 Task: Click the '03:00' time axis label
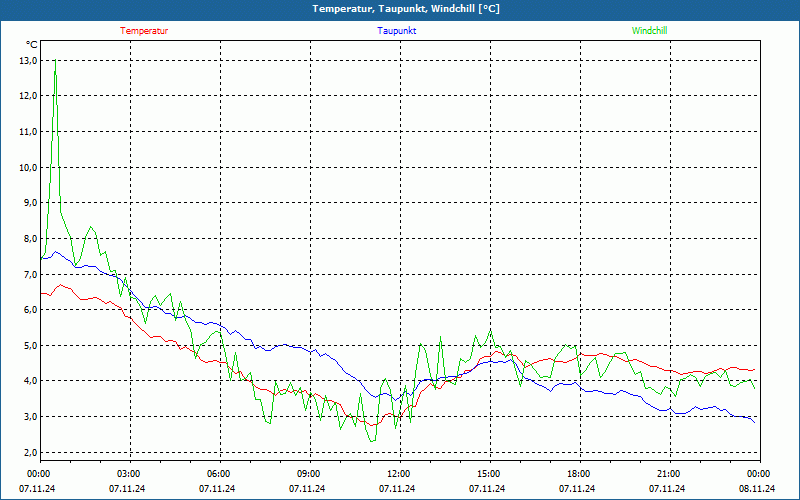129,474
